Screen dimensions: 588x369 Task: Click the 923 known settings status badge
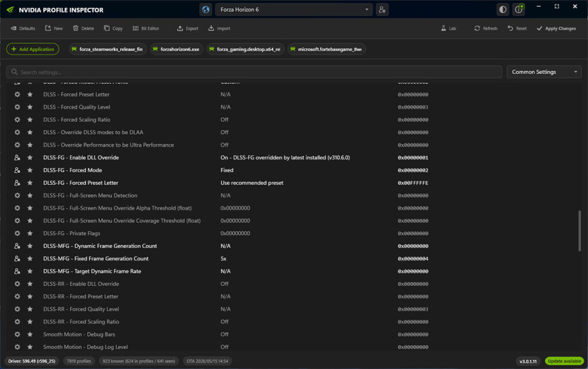tap(139, 361)
